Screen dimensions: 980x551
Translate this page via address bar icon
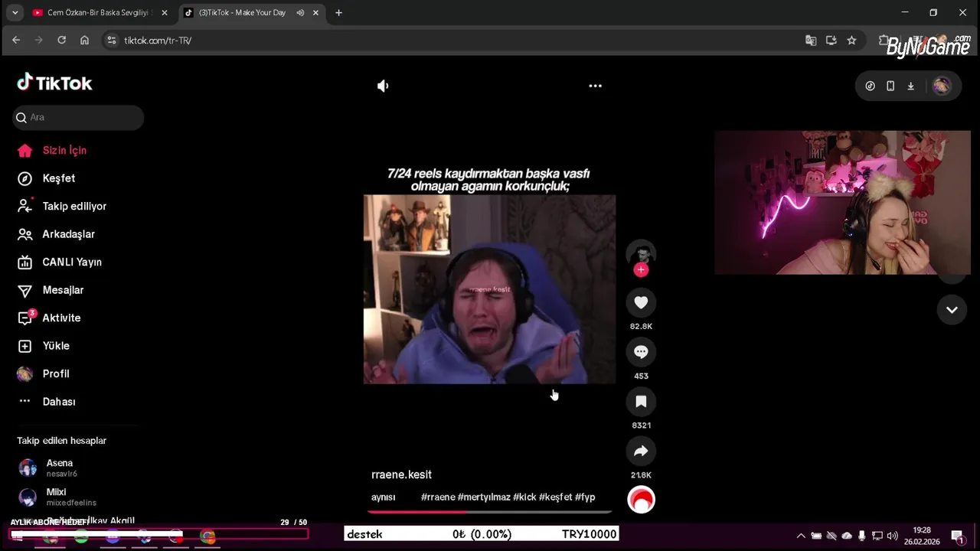[811, 41]
